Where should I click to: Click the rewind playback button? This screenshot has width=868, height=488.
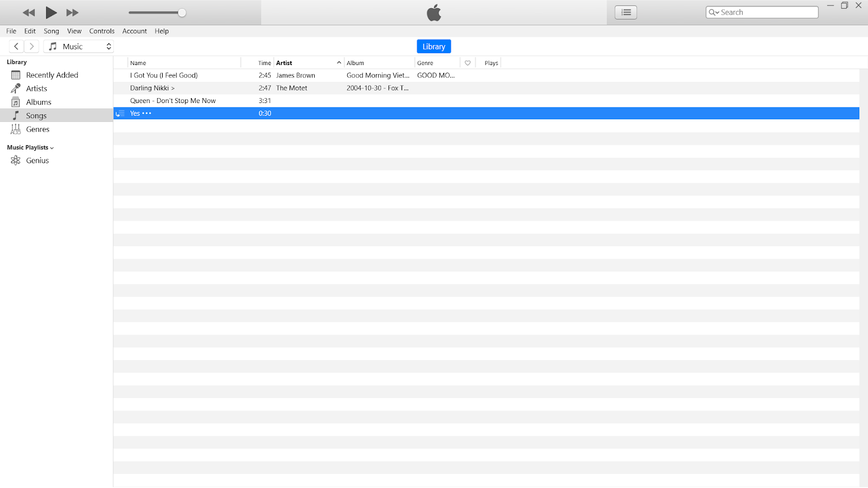click(29, 12)
